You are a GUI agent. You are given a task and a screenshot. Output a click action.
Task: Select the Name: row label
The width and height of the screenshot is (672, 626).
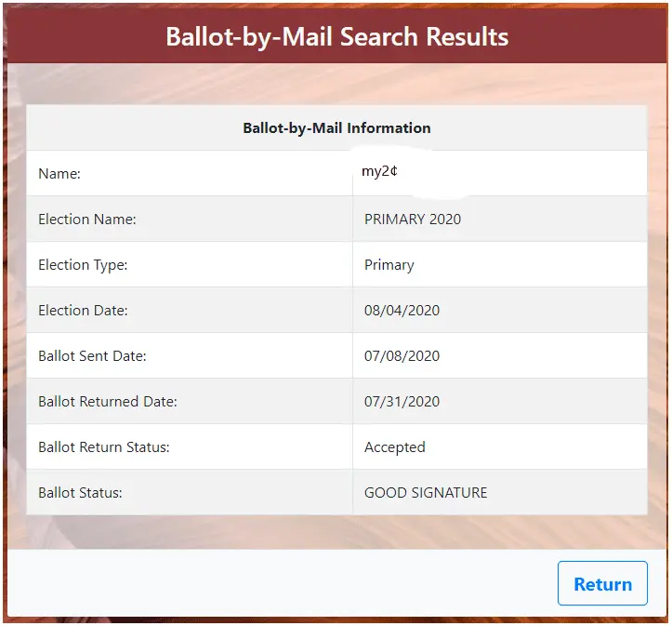click(x=59, y=174)
